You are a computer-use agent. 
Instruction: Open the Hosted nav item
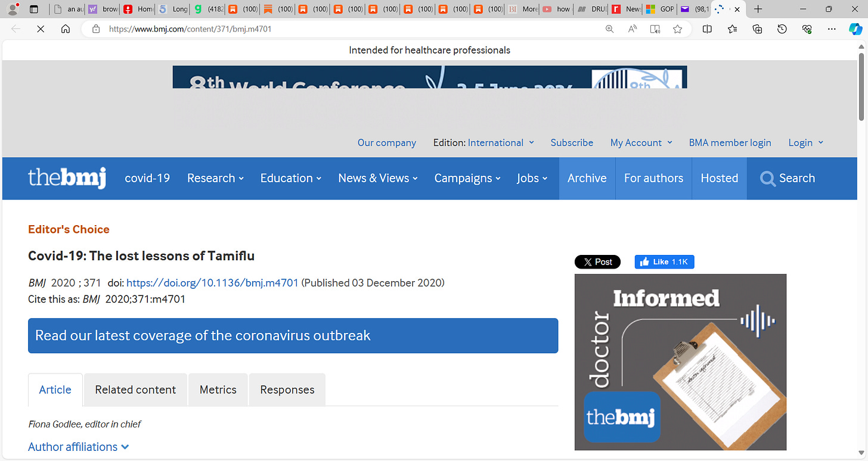(x=720, y=178)
